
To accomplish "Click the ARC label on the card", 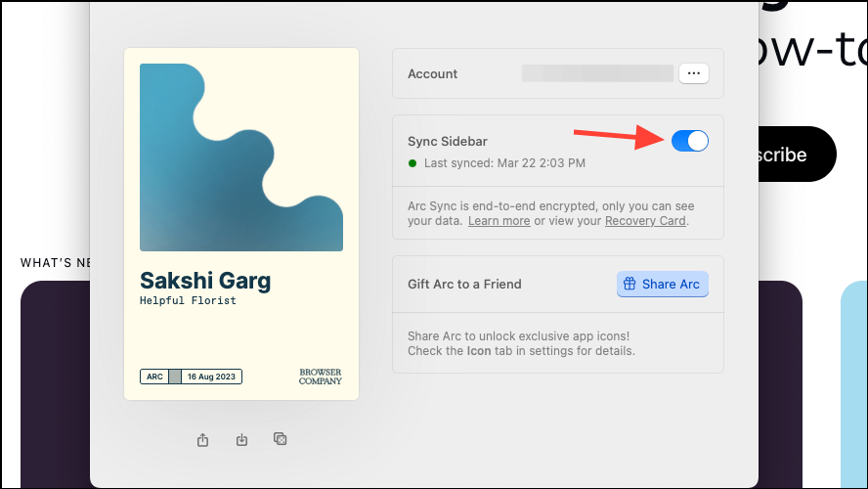I will pos(154,377).
